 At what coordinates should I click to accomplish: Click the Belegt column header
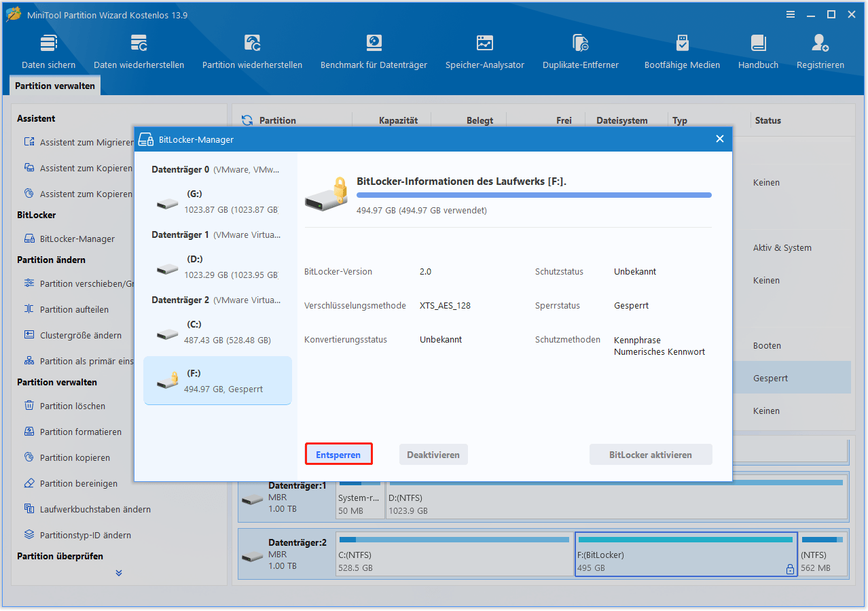point(480,120)
